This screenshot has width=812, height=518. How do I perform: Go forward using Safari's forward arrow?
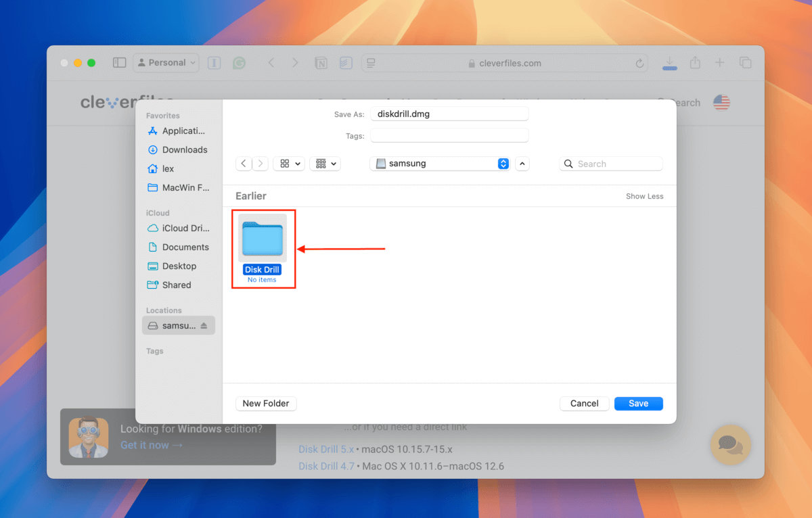coord(295,62)
